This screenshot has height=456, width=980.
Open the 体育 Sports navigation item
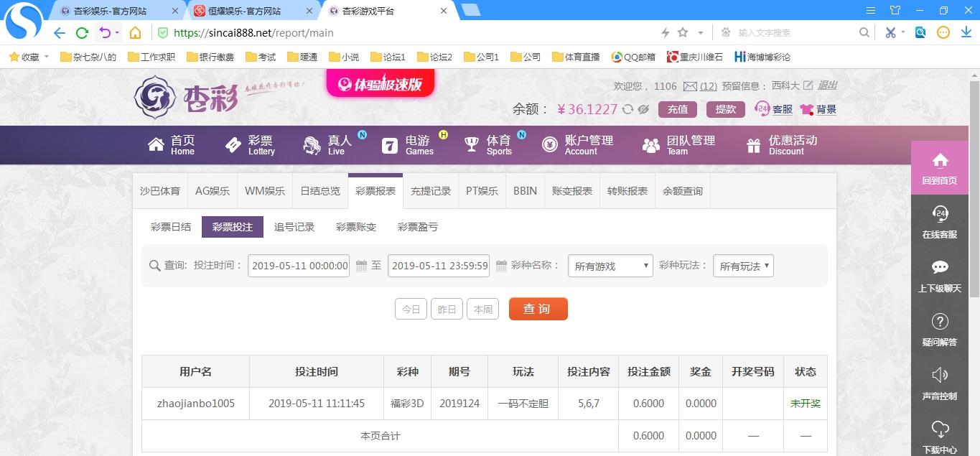(487, 145)
